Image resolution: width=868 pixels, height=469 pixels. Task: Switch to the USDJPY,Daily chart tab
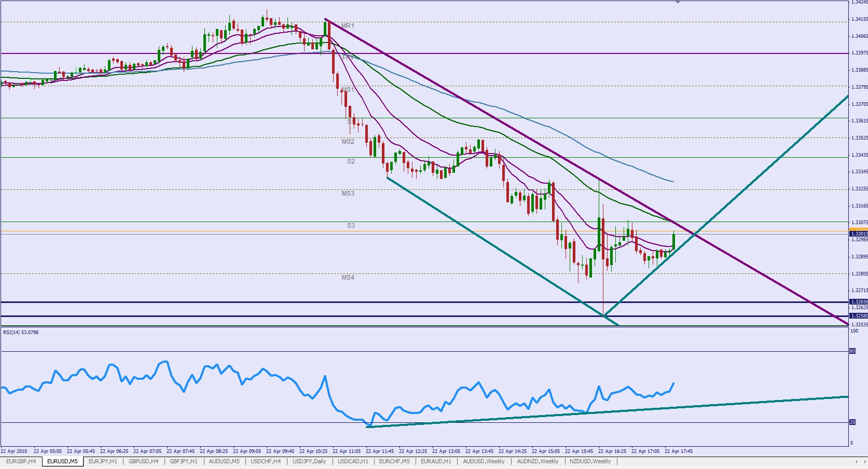[x=309, y=461]
